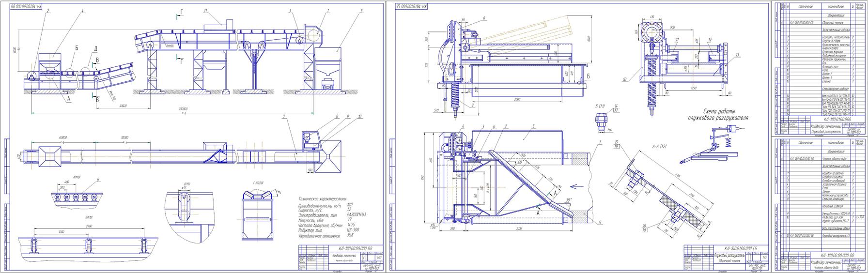
Task: Click the 'Схема работы плужкового разгружателя' caption
Action: click(x=718, y=115)
